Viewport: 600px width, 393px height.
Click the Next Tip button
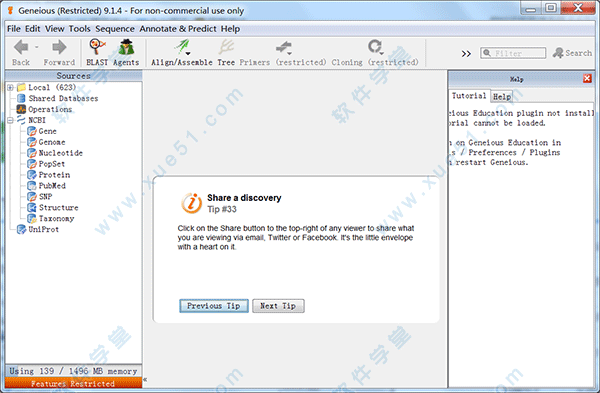(x=278, y=306)
